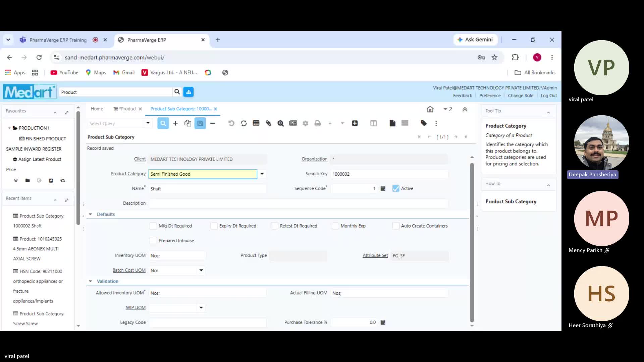Click the document page toolbar icon
Image resolution: width=644 pixels, height=362 pixels.
392,123
